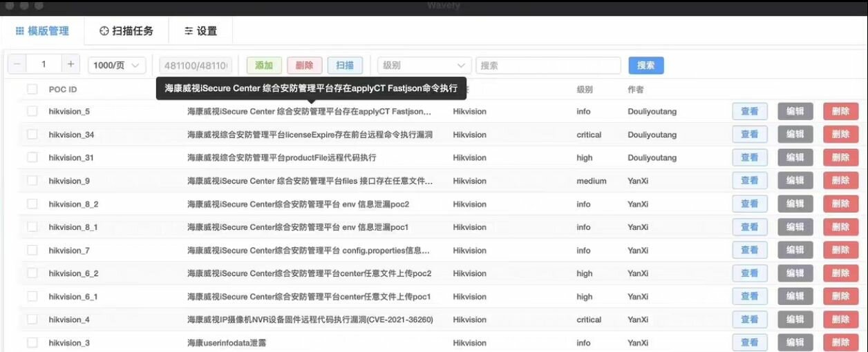Increase the page number with the plus button
Screen dimensions: 868x352
pos(70,65)
